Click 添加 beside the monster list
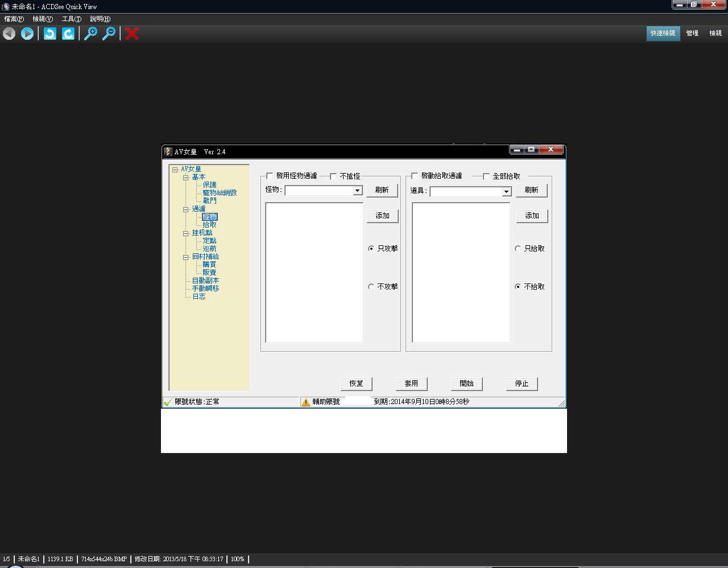The width and height of the screenshot is (728, 568). pyautogui.click(x=382, y=216)
